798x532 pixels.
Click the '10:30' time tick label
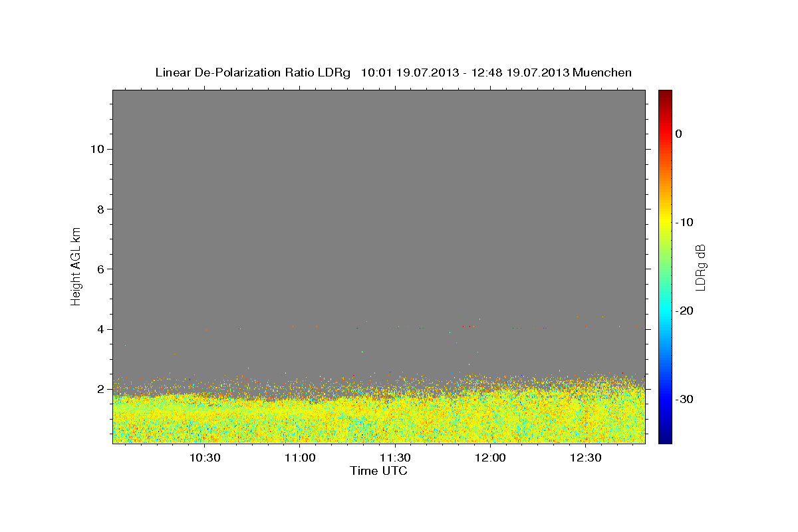click(205, 458)
